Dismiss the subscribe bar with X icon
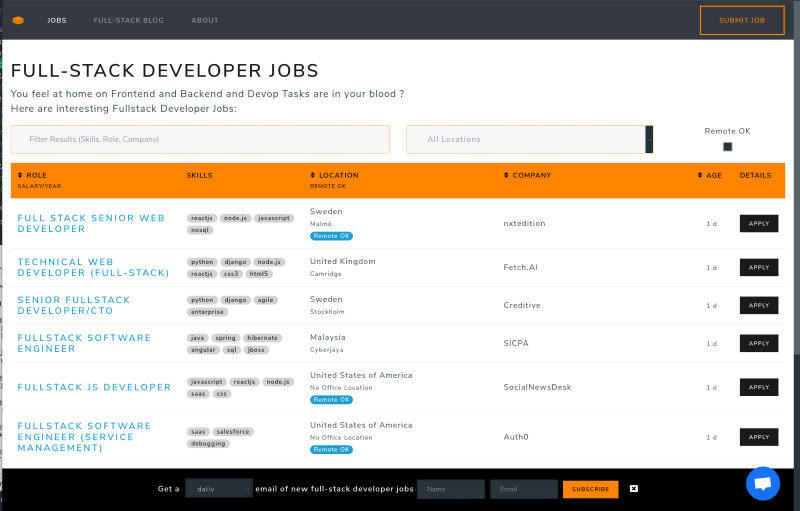The image size is (800, 511). coord(634,489)
